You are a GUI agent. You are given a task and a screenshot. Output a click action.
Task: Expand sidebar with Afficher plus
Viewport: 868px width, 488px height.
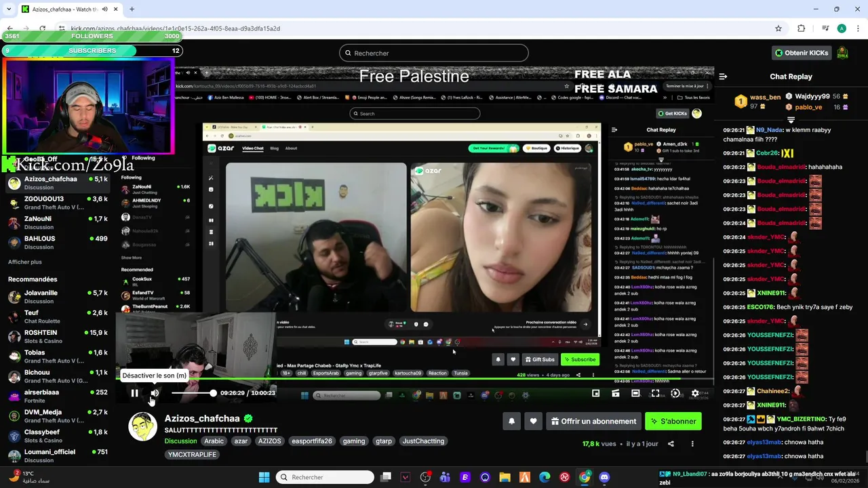point(25,262)
